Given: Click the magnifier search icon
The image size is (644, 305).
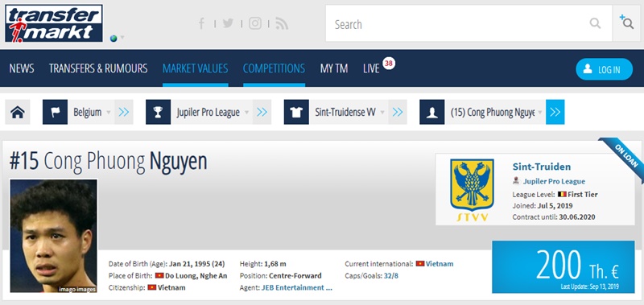Looking at the screenshot, I should pyautogui.click(x=595, y=23).
